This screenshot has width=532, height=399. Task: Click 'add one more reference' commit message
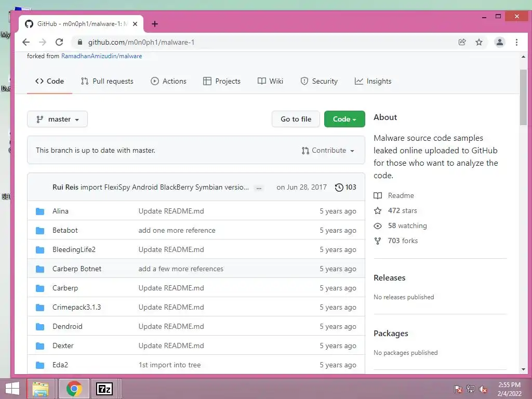tap(177, 230)
